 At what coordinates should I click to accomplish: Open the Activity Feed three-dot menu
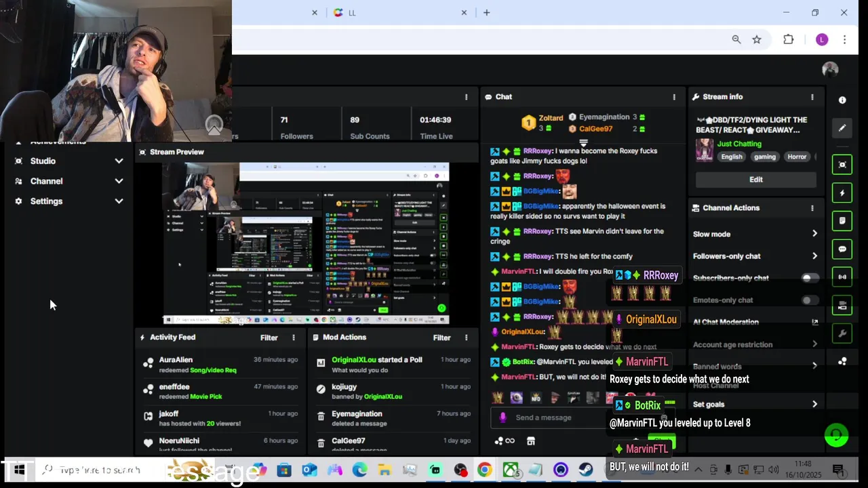pyautogui.click(x=294, y=338)
